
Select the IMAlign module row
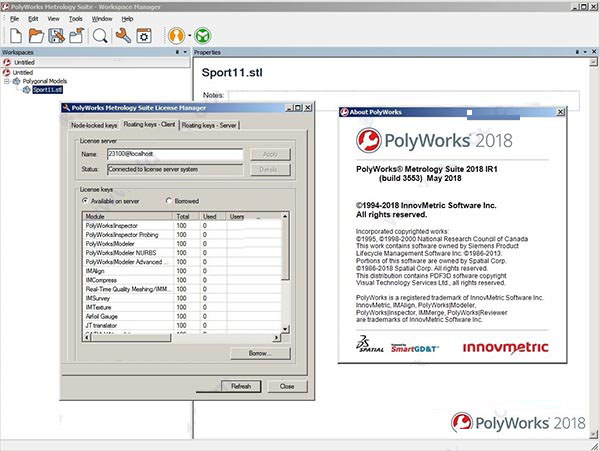pos(182,271)
